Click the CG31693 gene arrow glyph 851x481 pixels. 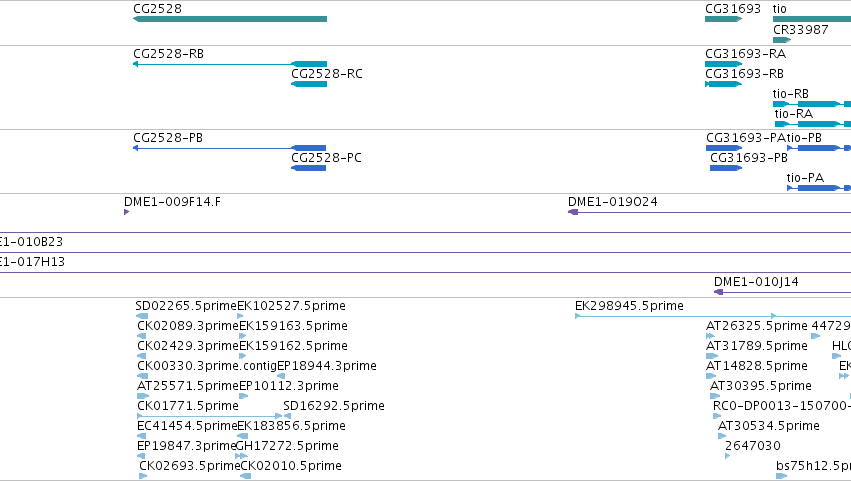pos(723,19)
